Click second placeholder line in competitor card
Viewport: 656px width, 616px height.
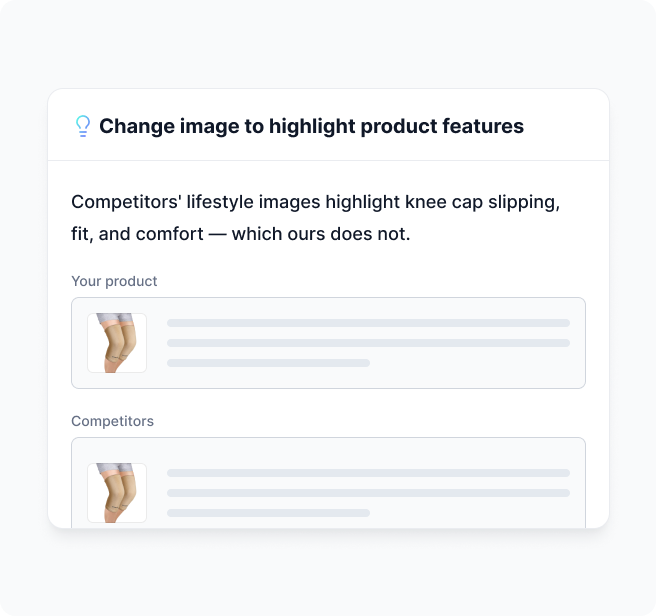[x=369, y=493]
